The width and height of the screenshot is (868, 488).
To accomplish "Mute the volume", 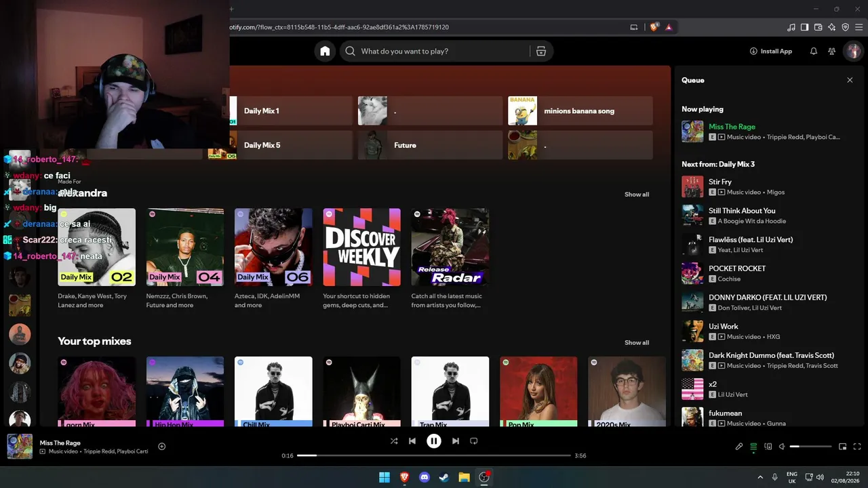I will click(x=782, y=447).
